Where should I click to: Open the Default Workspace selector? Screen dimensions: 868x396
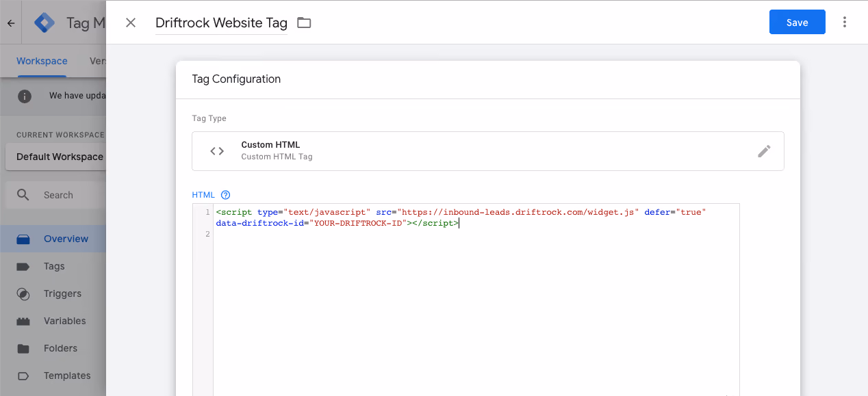[56, 157]
